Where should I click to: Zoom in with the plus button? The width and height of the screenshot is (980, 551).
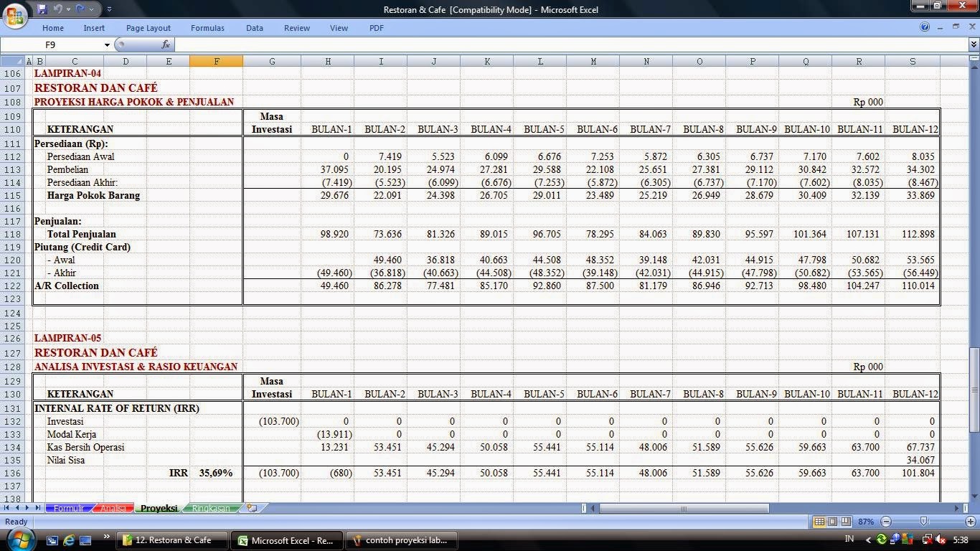click(x=972, y=522)
